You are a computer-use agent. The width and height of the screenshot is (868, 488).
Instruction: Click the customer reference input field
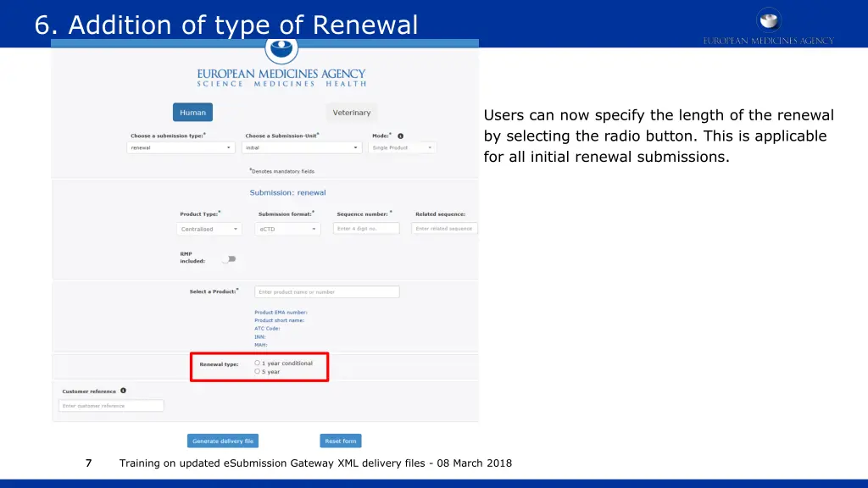pyautogui.click(x=111, y=406)
